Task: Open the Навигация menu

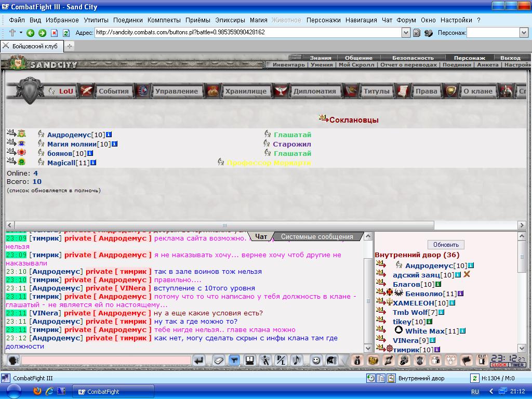Action: point(361,20)
